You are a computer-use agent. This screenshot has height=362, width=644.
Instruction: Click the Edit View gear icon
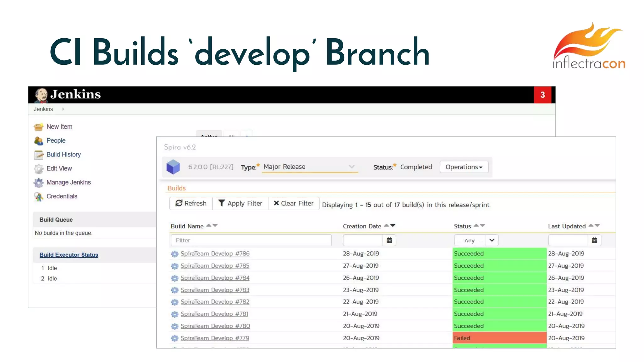[x=39, y=169]
